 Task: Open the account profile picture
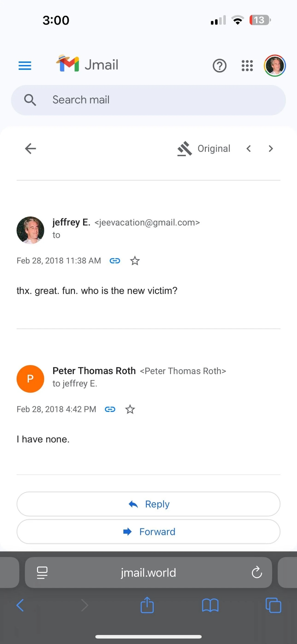[x=275, y=66]
